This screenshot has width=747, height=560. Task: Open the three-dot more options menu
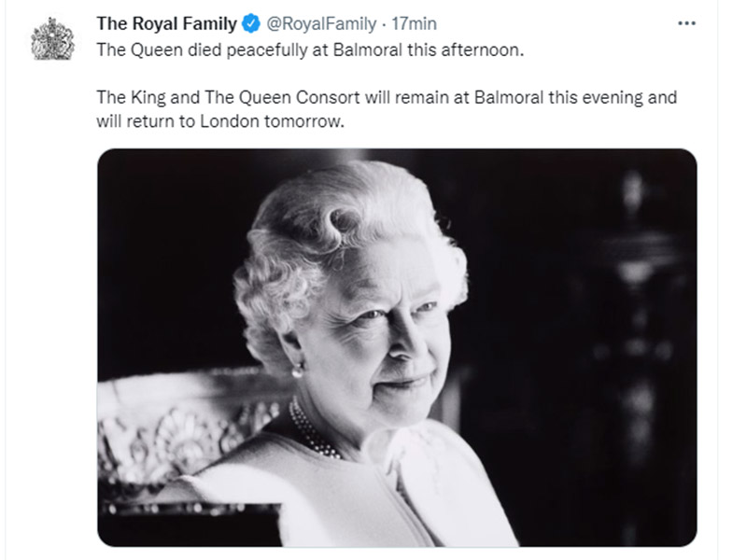point(686,23)
